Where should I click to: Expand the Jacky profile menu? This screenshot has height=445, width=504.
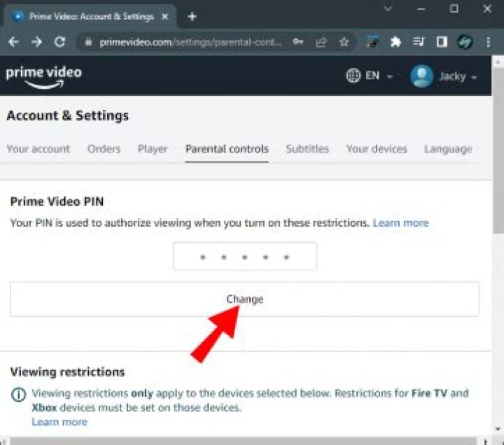(x=444, y=76)
